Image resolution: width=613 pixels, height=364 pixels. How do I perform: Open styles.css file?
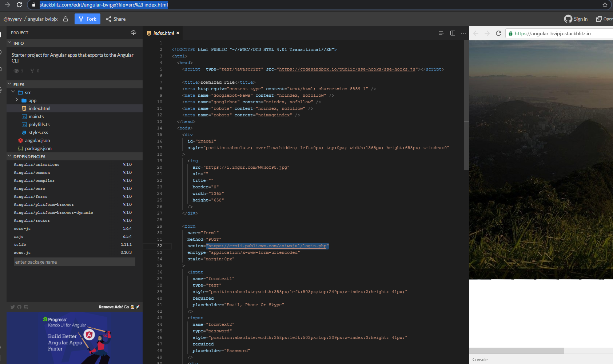coord(75,132)
